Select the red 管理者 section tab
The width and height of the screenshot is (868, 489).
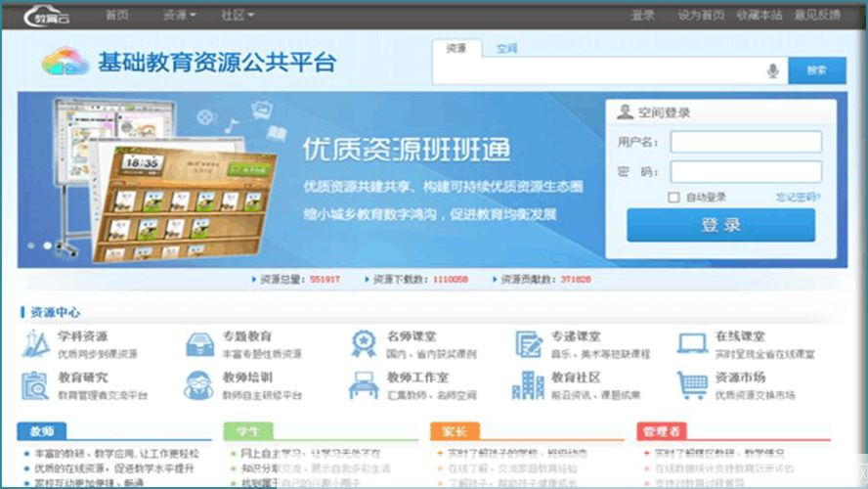point(662,431)
